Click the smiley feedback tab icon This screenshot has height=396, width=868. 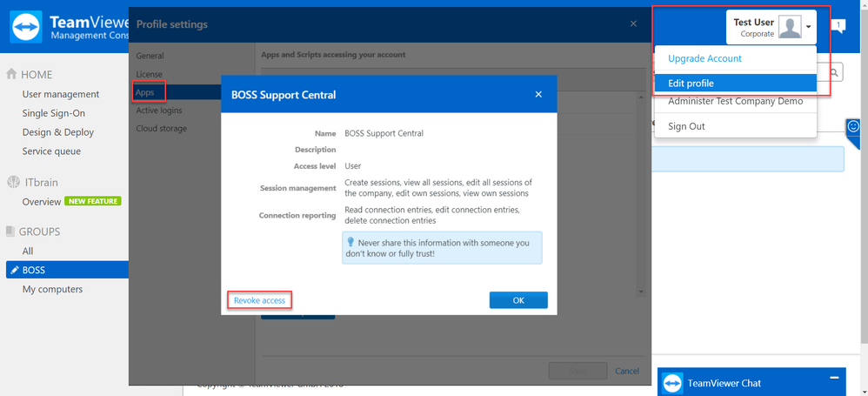click(853, 126)
